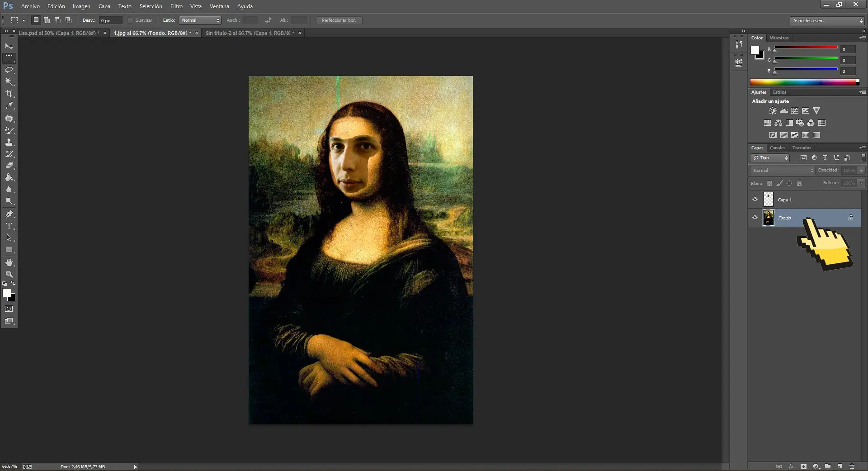Click the red R color slider

coord(806,48)
